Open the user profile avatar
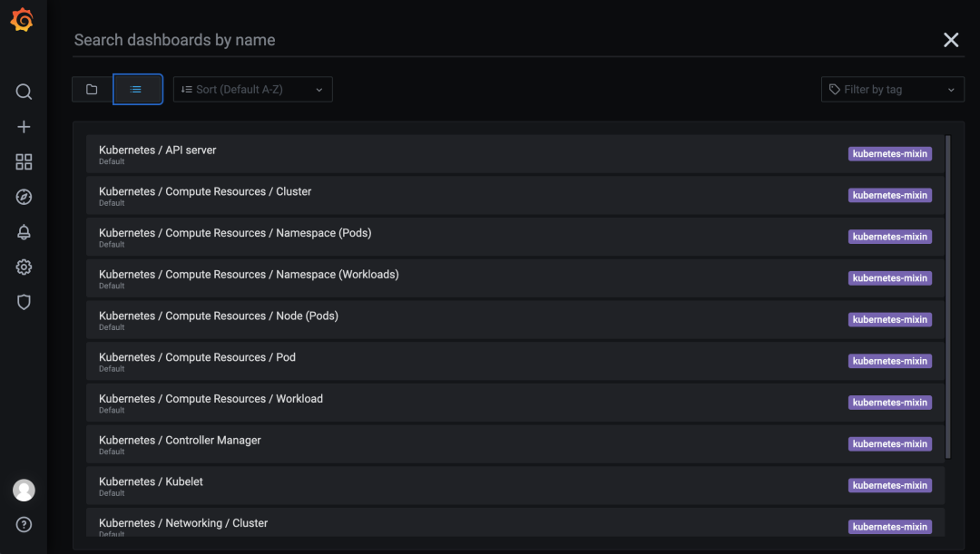Screen dimensions: 980x554 tap(24, 491)
